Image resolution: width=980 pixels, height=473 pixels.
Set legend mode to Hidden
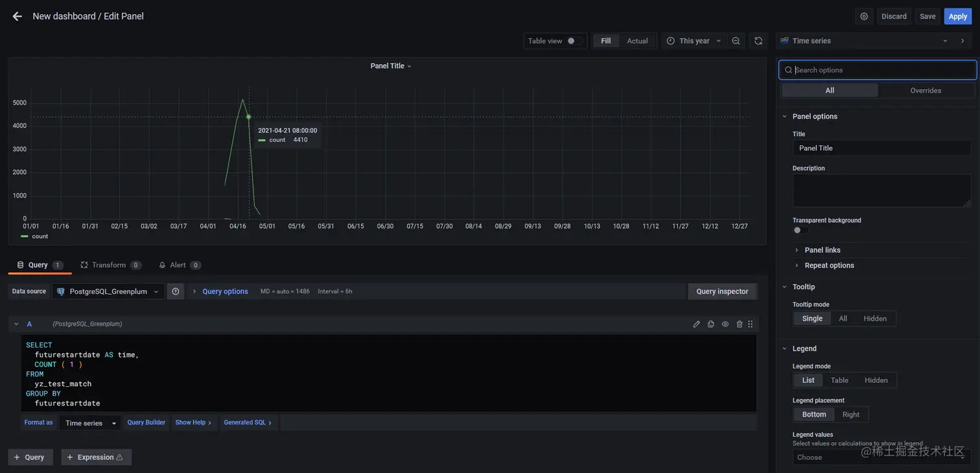(x=876, y=380)
